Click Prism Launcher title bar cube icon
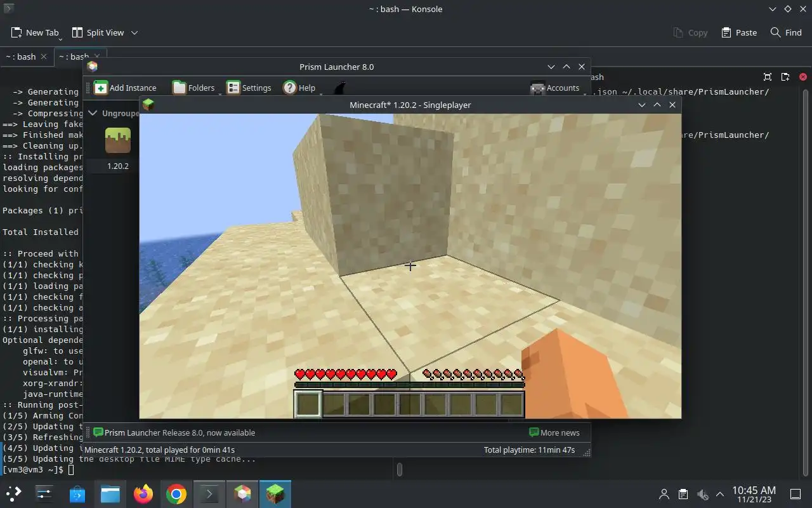Viewport: 812px width, 508px height. tap(93, 67)
